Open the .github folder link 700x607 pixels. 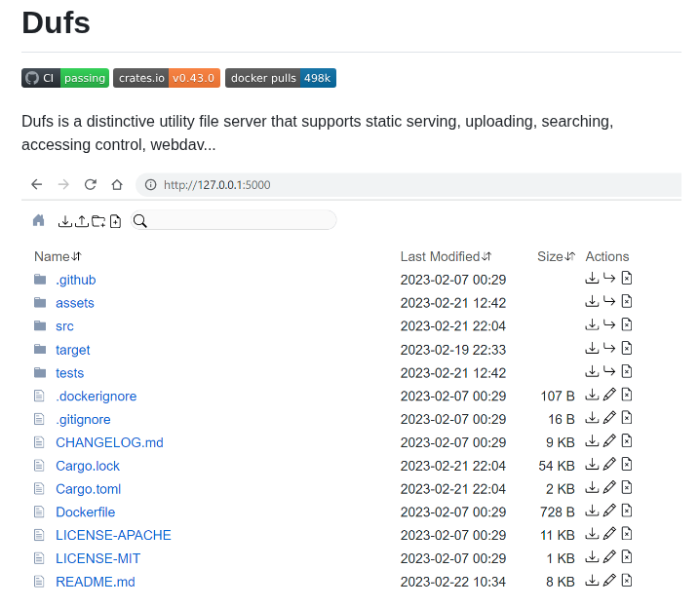pos(76,280)
